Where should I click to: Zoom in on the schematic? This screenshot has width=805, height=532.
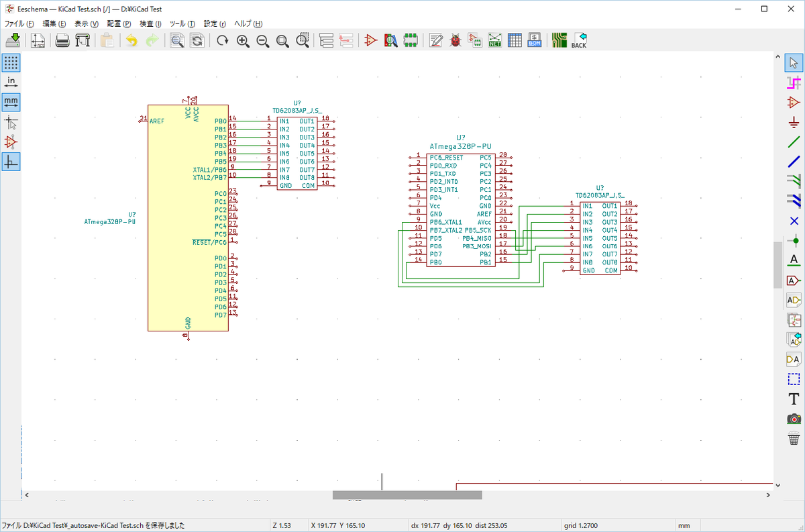[243, 41]
